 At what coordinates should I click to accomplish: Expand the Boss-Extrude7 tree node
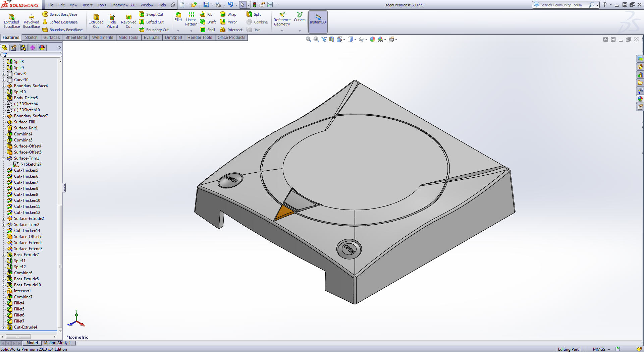pyautogui.click(x=4, y=255)
